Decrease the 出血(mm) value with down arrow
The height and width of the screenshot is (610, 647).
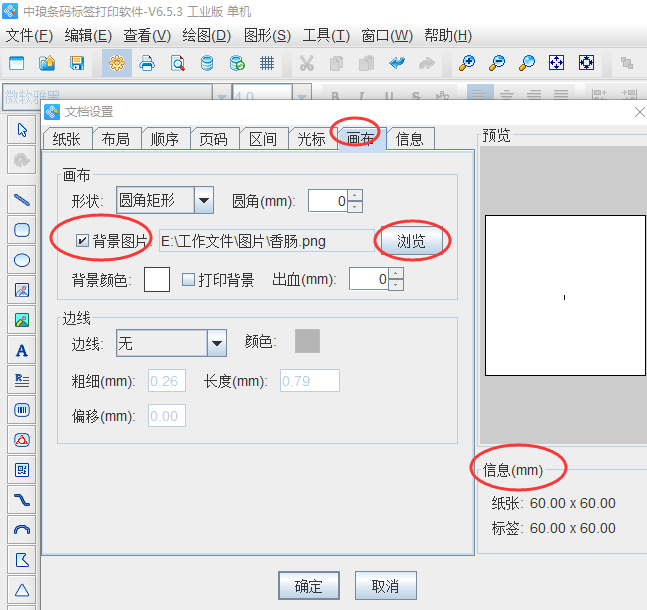click(x=396, y=285)
